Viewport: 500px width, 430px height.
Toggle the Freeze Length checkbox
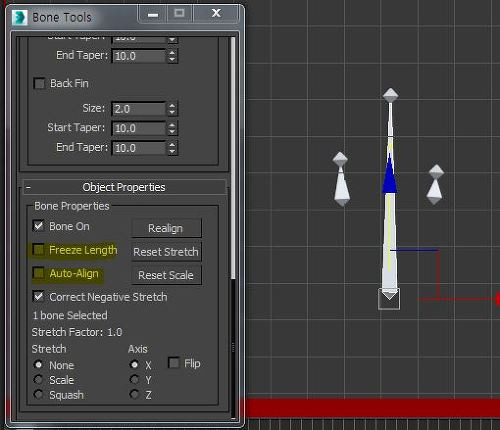pos(39,250)
